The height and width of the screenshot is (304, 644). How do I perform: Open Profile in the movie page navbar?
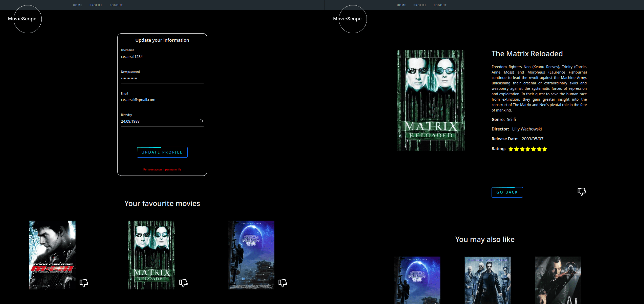[x=420, y=5]
